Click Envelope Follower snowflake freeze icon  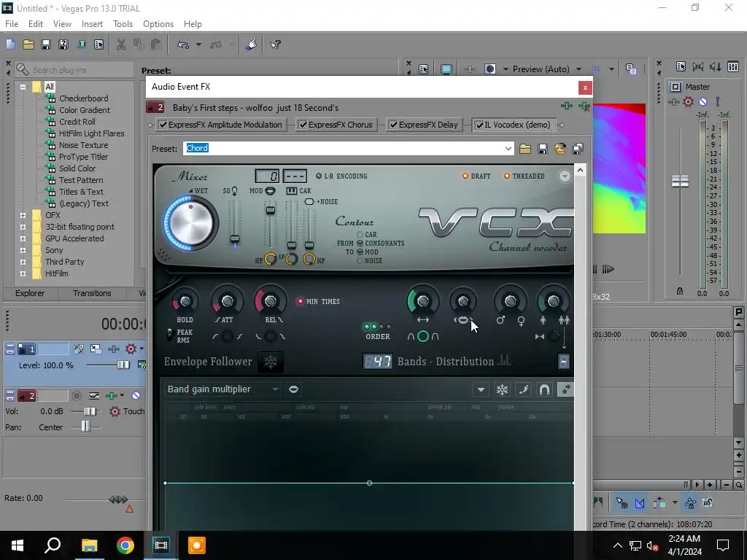pyautogui.click(x=271, y=362)
